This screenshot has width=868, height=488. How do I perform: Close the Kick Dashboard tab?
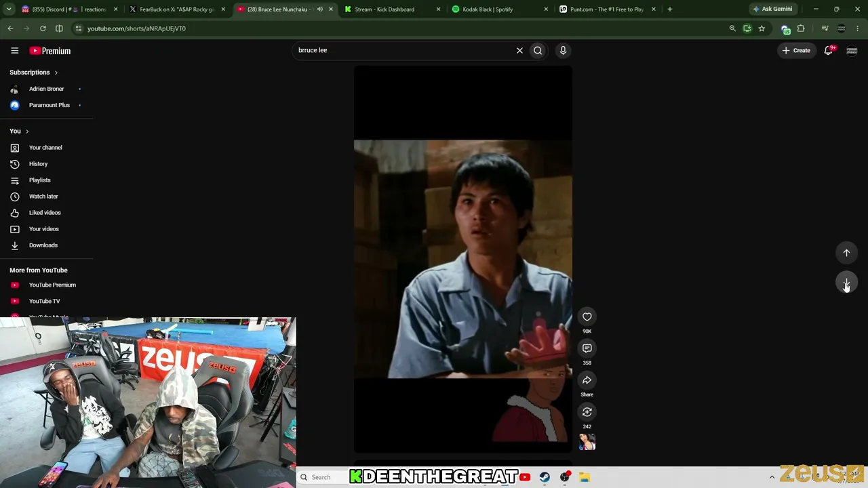tap(439, 9)
